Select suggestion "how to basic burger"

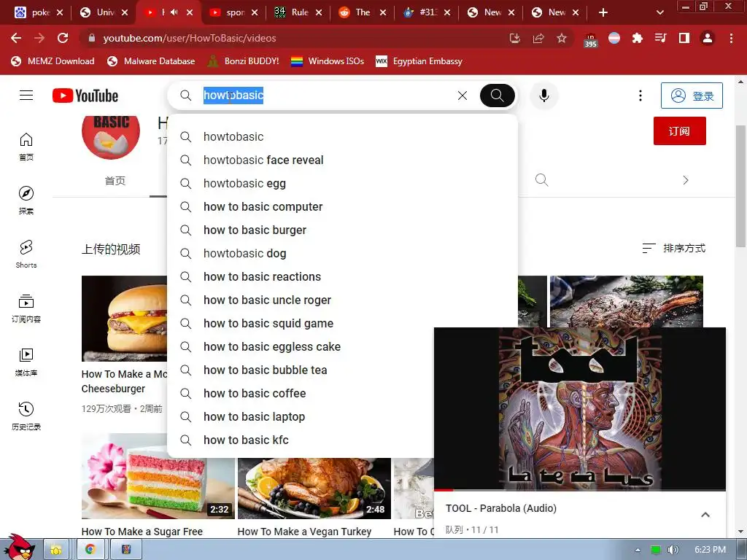[x=342, y=230]
